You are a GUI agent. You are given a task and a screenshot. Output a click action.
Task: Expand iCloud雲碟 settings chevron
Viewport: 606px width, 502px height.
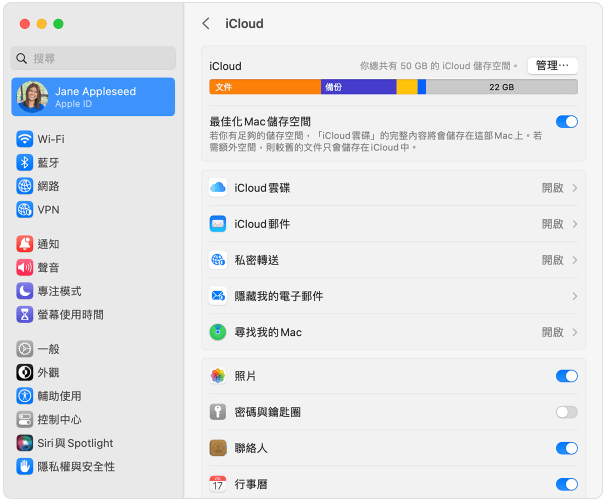click(575, 188)
